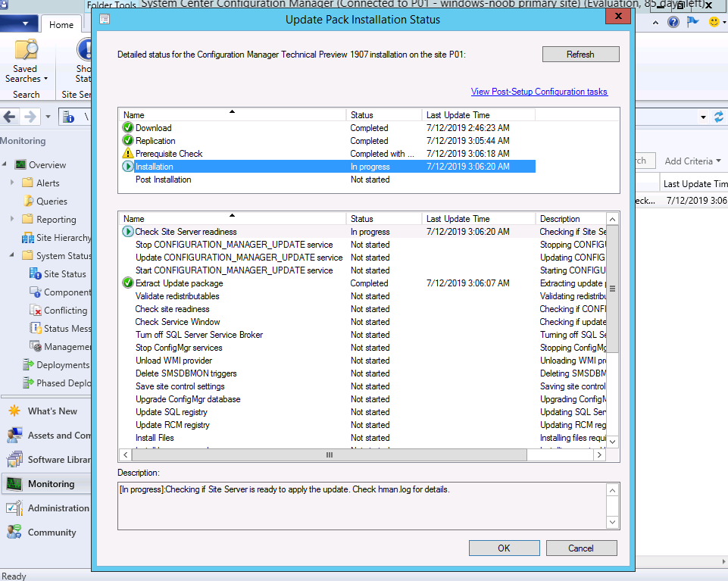Click the steps list vertical scrollbar thumb
This screenshot has width=728, height=581.
tap(612, 289)
